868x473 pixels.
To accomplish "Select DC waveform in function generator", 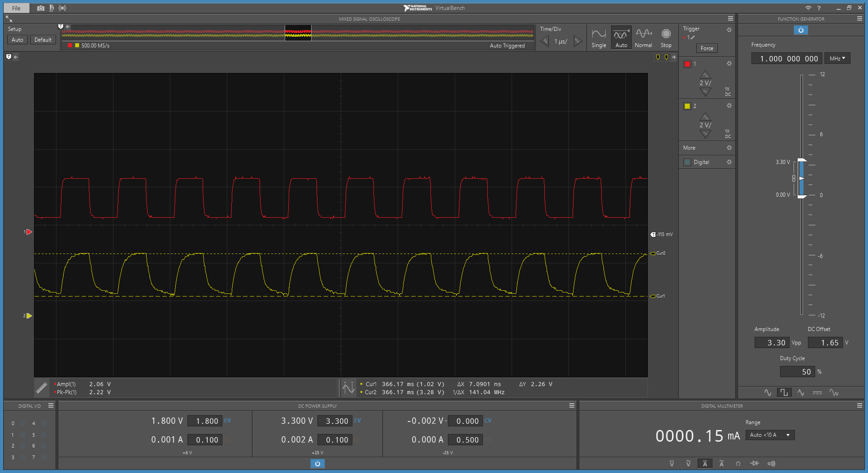I will point(817,393).
